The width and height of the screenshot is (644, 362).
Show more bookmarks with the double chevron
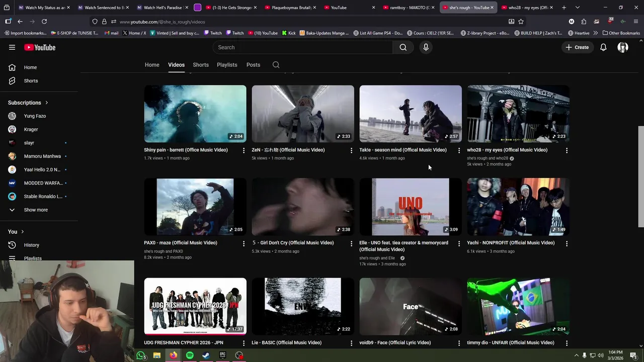[596, 33]
